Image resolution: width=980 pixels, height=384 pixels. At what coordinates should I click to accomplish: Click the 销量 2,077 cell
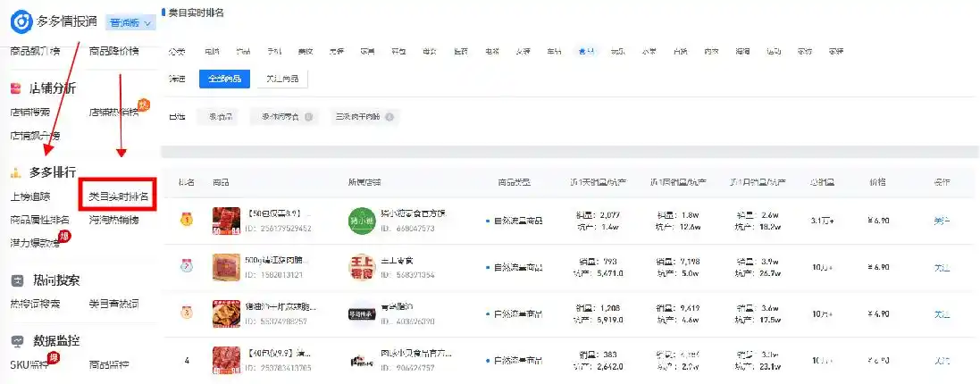[x=598, y=215]
